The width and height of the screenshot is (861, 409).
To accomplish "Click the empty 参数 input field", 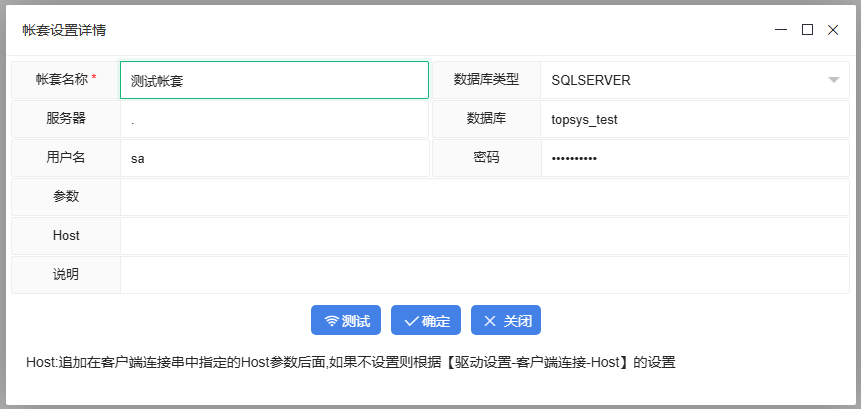I will 484,197.
